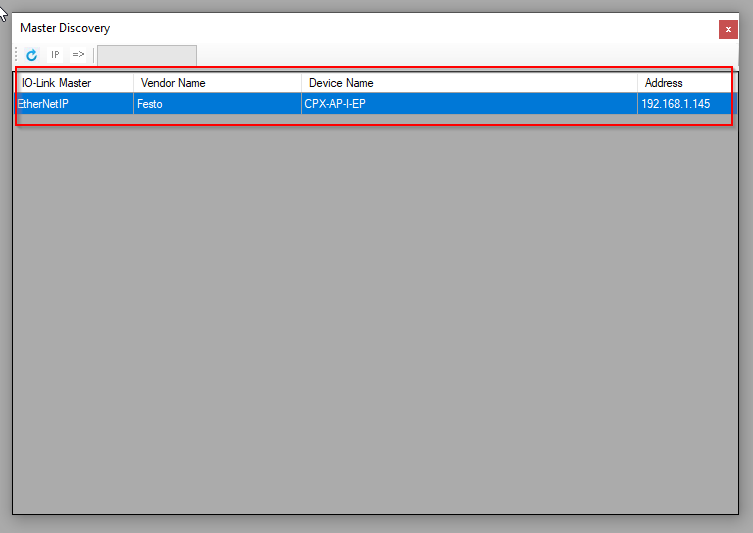Close the Master Discovery window
The width and height of the screenshot is (753, 533).
click(x=728, y=29)
